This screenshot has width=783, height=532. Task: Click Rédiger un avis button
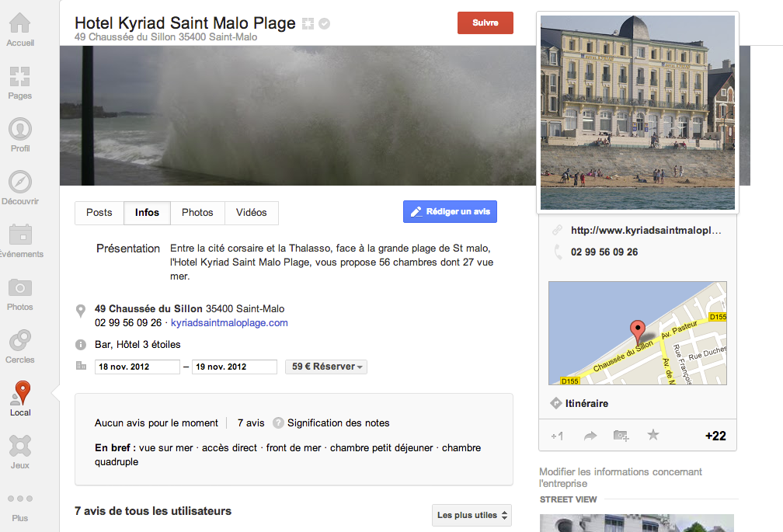tap(450, 211)
